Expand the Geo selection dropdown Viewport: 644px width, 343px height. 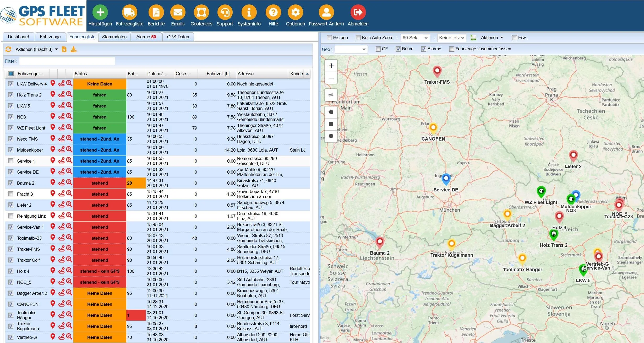(351, 49)
